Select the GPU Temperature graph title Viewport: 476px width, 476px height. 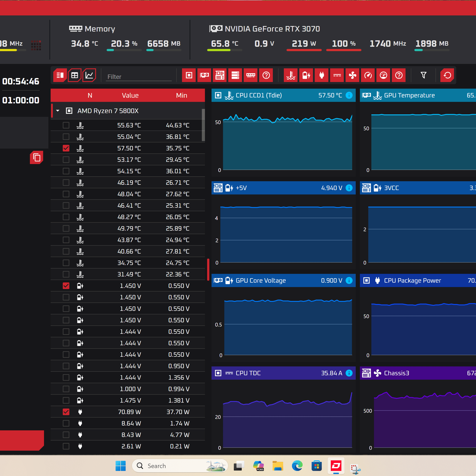click(x=409, y=95)
